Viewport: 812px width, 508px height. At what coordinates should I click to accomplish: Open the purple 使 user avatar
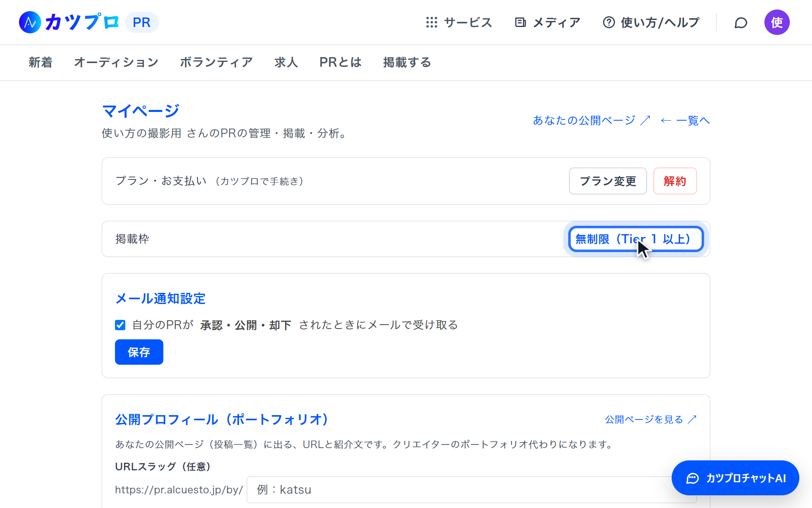(777, 22)
